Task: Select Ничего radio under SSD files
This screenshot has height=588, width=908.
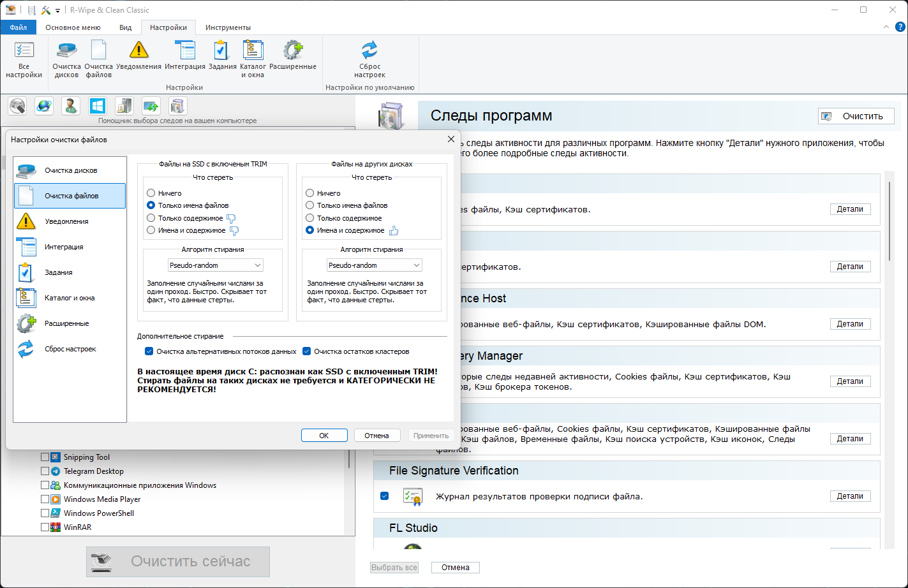Action: pos(151,193)
